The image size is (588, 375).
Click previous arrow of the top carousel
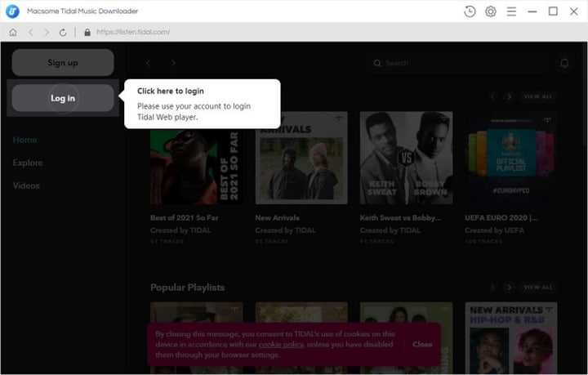tap(492, 96)
